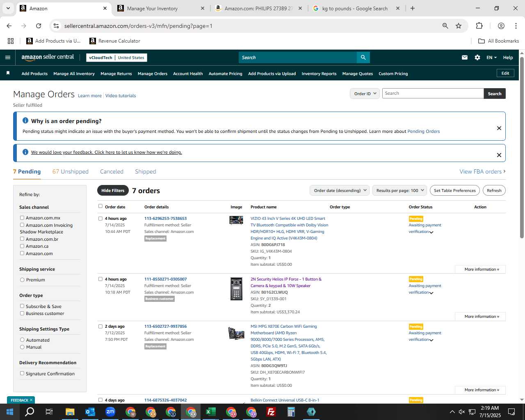Click the order search input field

pyautogui.click(x=433, y=94)
